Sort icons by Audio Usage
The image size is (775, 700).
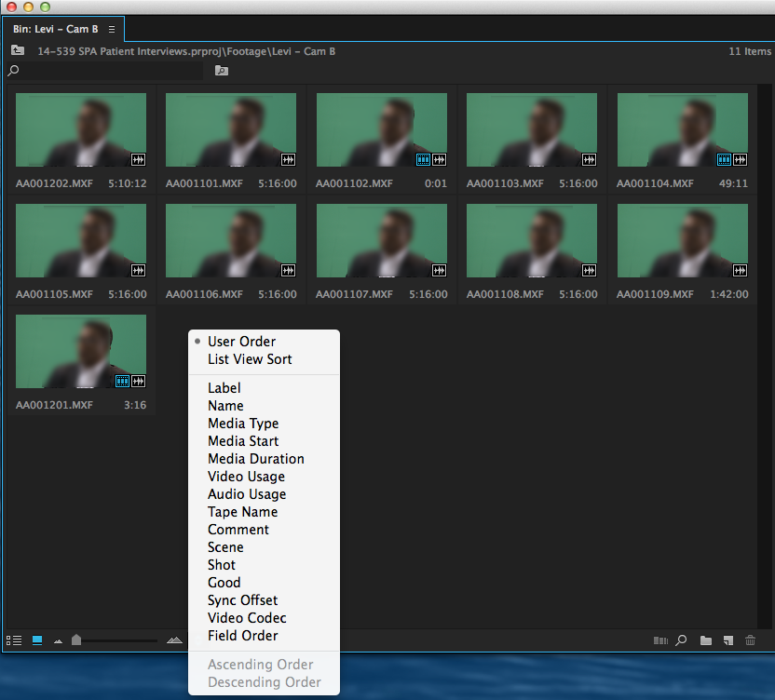tap(264, 494)
